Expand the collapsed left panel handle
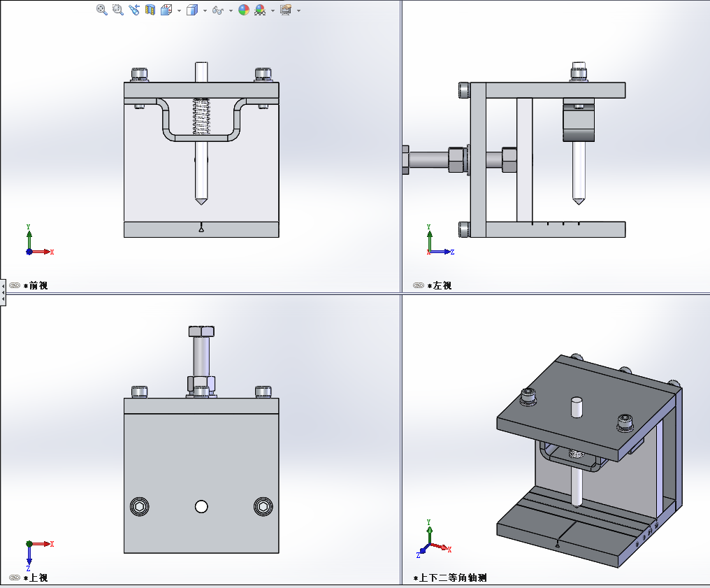 pos(3,293)
